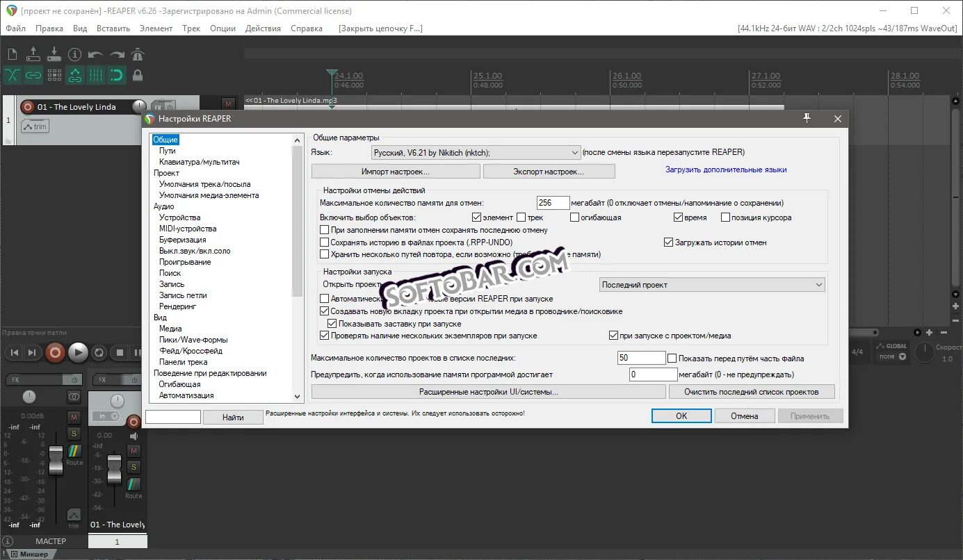Image resolution: width=963 pixels, height=560 pixels.
Task: Enable 'трек' undo selection checkbox
Action: click(x=521, y=217)
